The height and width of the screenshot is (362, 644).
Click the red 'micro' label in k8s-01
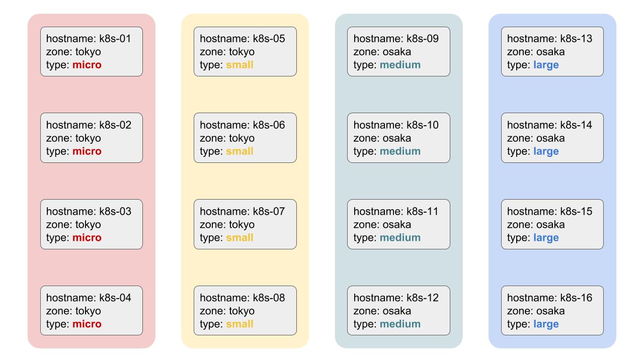(x=87, y=65)
